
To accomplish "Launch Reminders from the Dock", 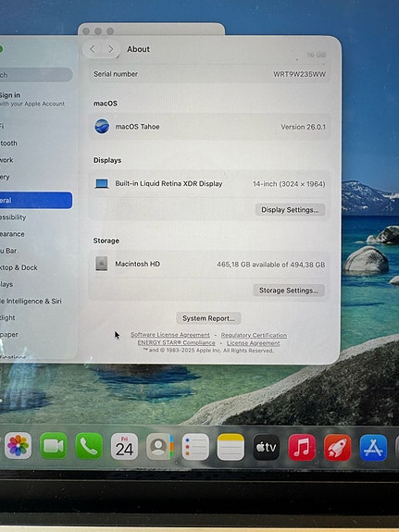I will click(195, 447).
